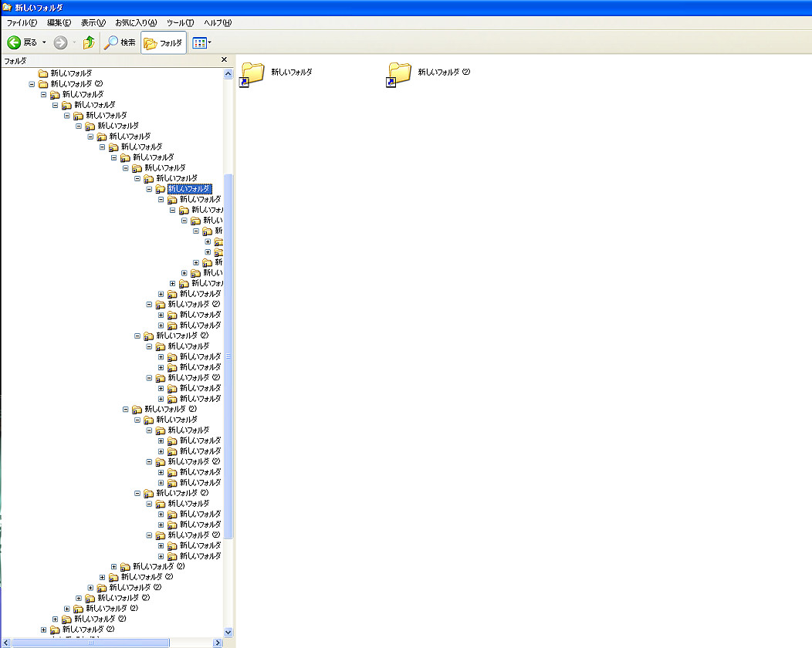
Task: Go up one level with Up folder icon
Action: [x=89, y=42]
